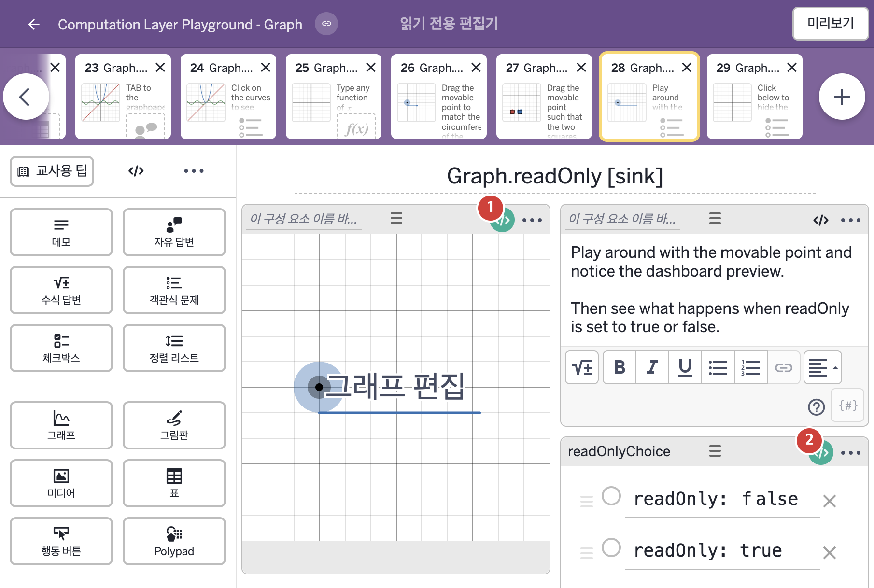Viewport: 874px width, 588px height.
Task: Add a new screen with the plus button
Action: (842, 97)
